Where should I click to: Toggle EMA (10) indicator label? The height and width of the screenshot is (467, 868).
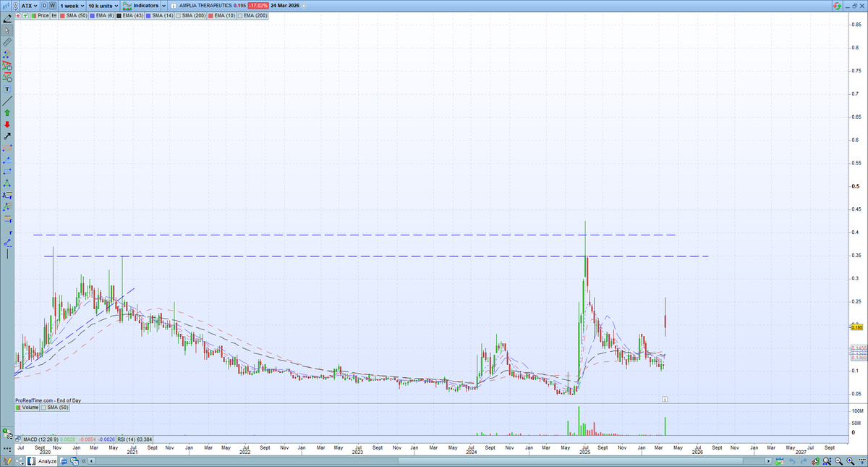coord(221,15)
